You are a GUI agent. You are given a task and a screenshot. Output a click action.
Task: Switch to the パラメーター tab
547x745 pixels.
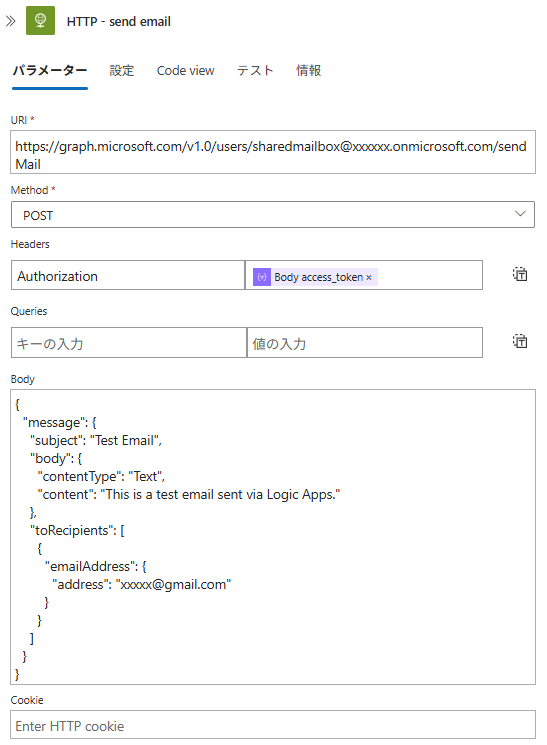pos(50,70)
